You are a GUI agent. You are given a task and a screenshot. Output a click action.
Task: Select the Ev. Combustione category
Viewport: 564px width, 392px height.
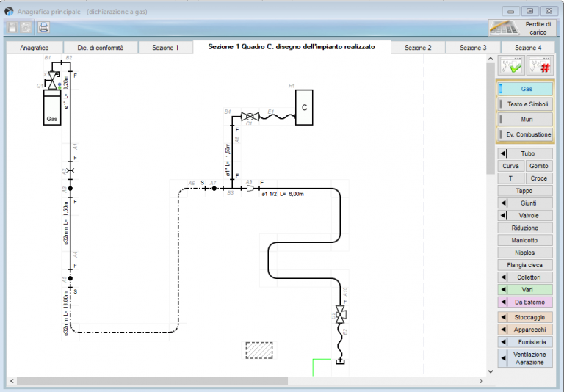(525, 134)
